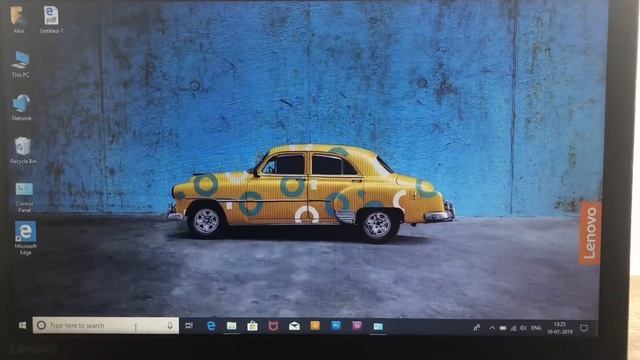Image resolution: width=640 pixels, height=360 pixels.
Task: Select the Microsoft Edge desktop shortcut
Action: [x=25, y=238]
